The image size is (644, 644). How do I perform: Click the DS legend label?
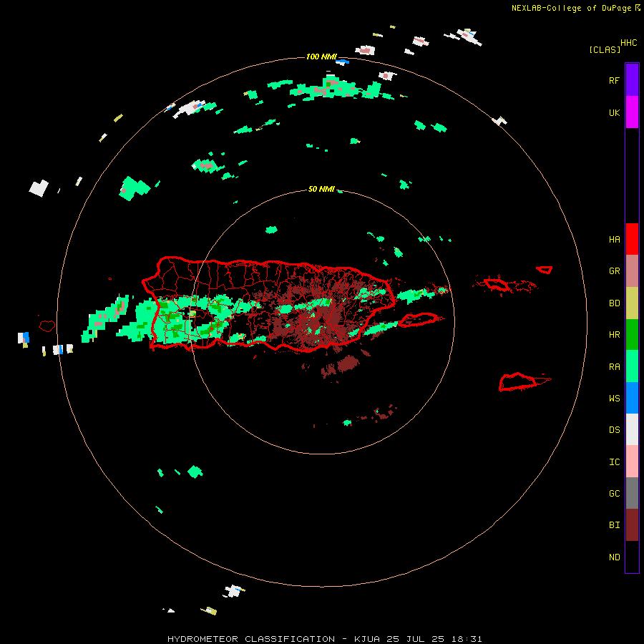(614, 430)
